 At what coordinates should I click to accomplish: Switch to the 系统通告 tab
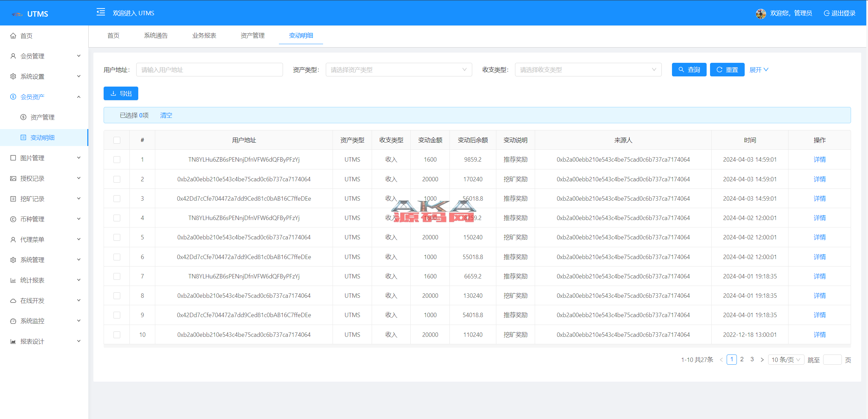click(156, 35)
